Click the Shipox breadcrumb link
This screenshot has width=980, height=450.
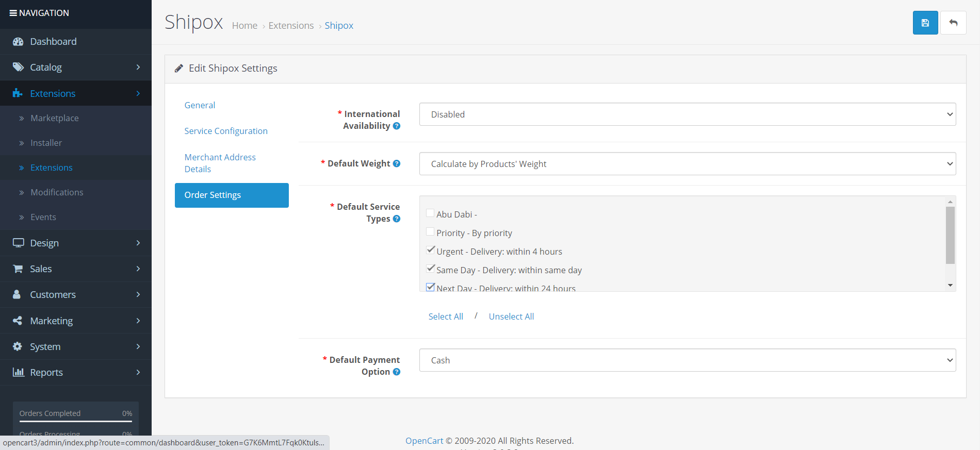[x=339, y=26]
